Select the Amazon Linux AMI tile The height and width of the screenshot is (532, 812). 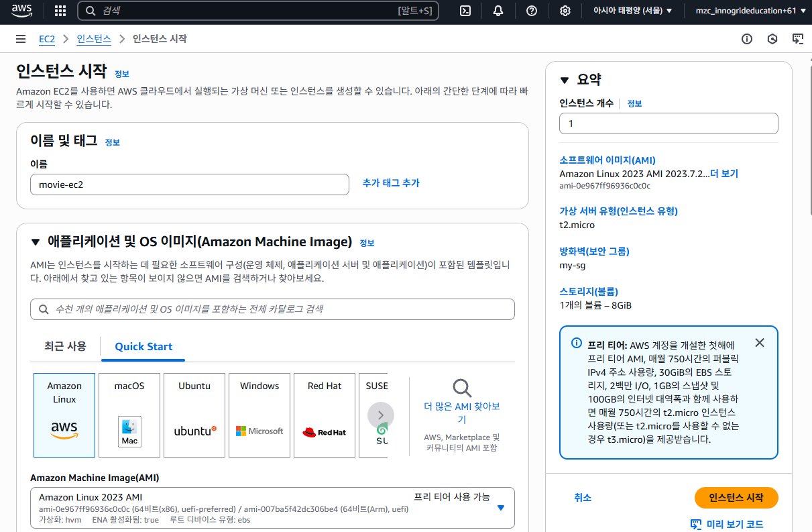point(64,415)
